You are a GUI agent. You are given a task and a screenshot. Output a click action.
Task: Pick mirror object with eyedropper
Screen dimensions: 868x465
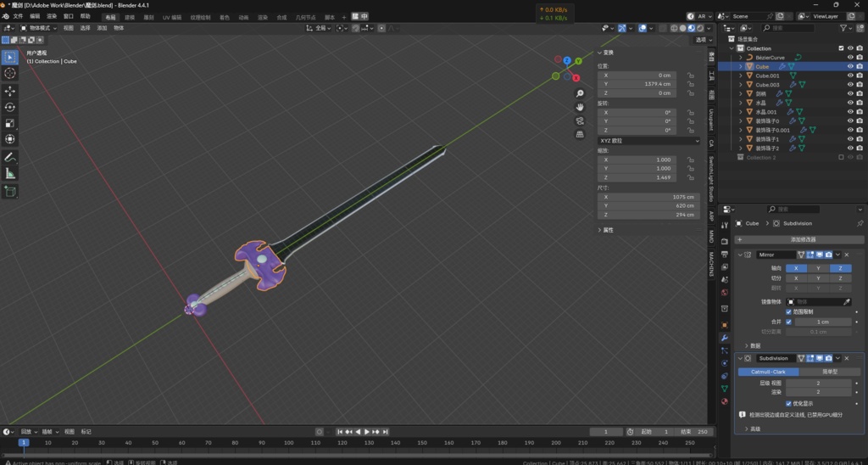[847, 302]
